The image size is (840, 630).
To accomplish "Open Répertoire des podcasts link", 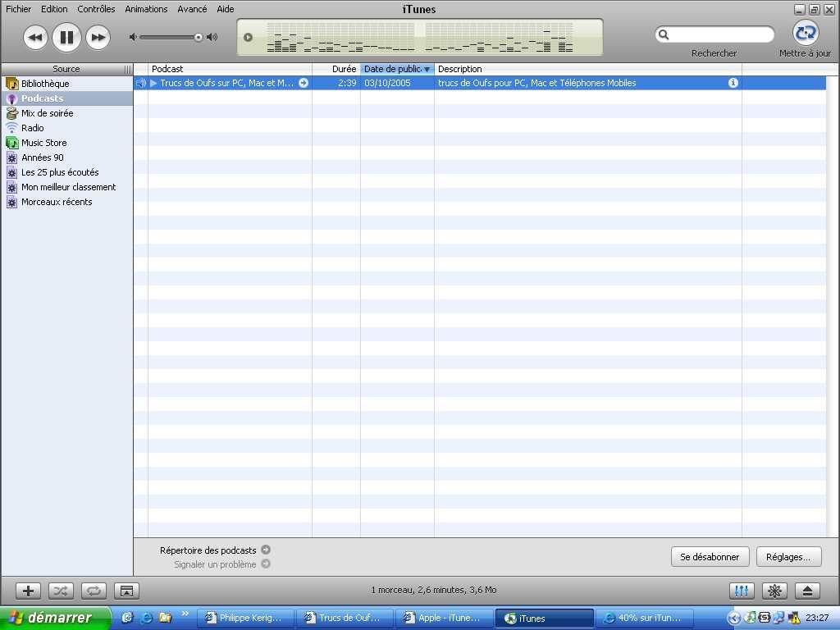I will (208, 550).
